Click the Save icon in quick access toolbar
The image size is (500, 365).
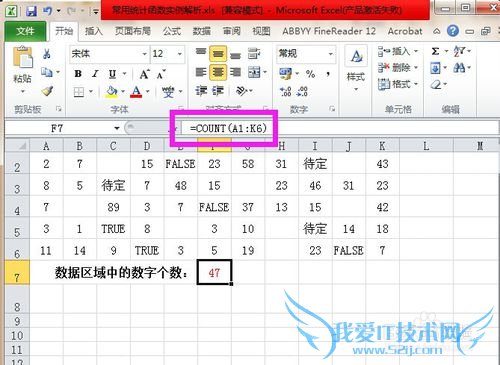[x=31, y=11]
